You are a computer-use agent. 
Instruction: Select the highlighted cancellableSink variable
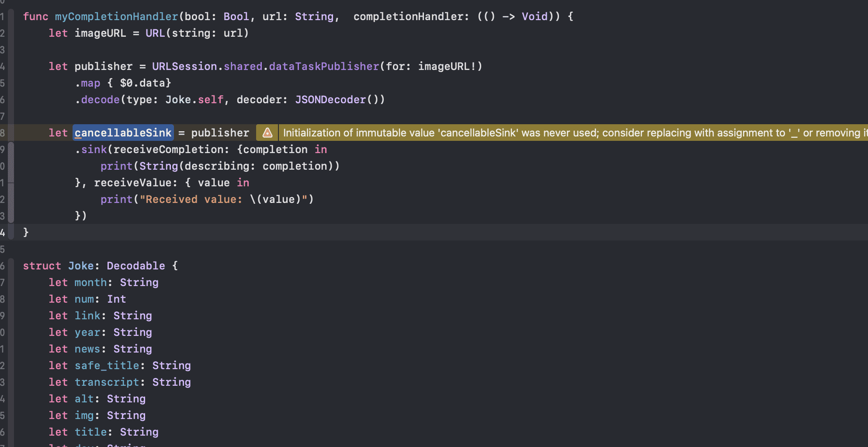pos(123,133)
